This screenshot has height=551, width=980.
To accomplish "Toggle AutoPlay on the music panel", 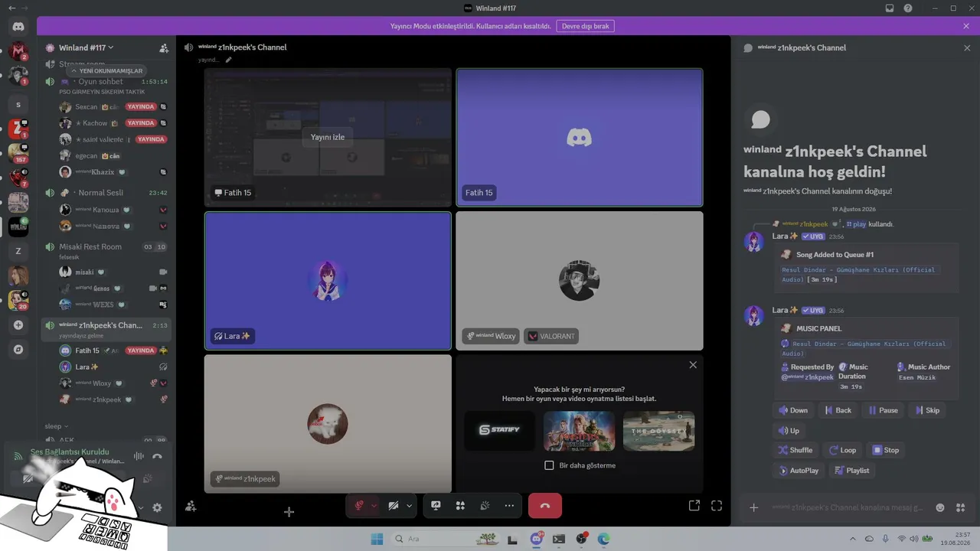I will point(799,471).
